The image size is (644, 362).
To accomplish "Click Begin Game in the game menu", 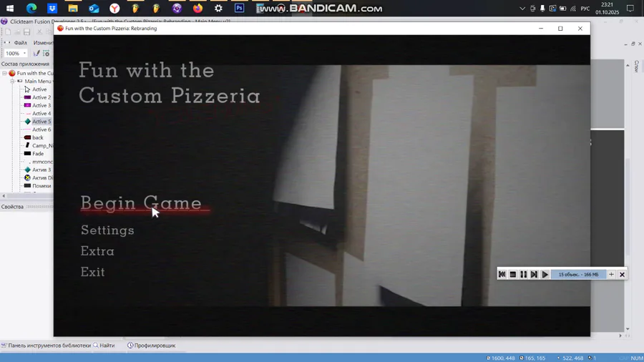I will [x=141, y=203].
